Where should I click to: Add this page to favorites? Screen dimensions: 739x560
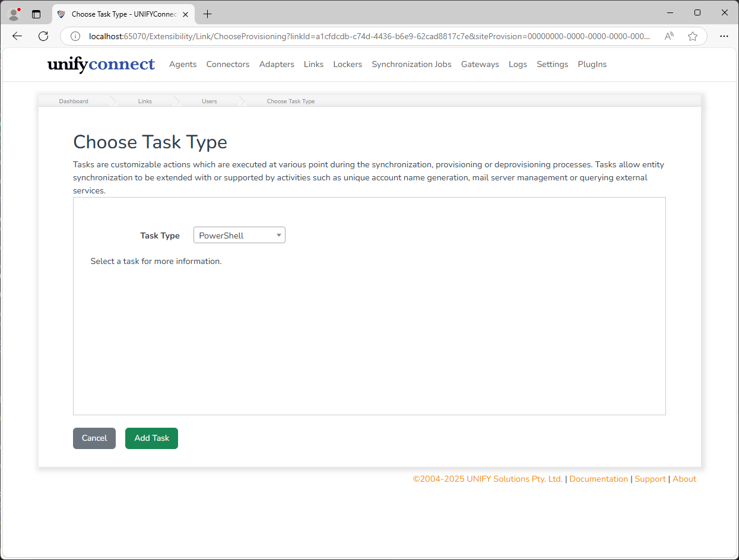[693, 36]
